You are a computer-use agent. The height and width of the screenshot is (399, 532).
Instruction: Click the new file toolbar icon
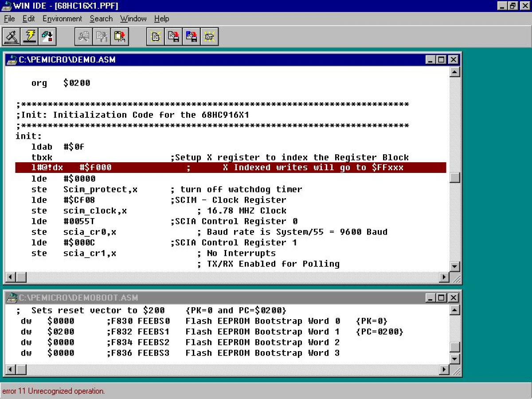155,36
